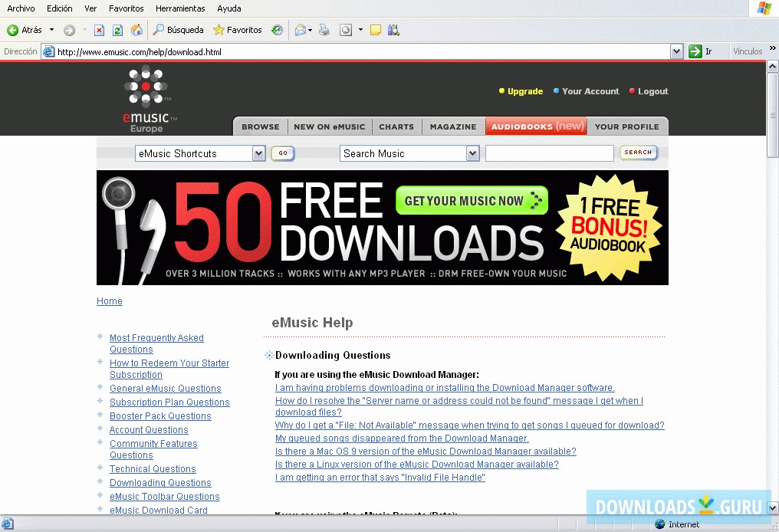Click the yellow Discuss note icon
Screen dimensions: 779x532
coord(376,31)
